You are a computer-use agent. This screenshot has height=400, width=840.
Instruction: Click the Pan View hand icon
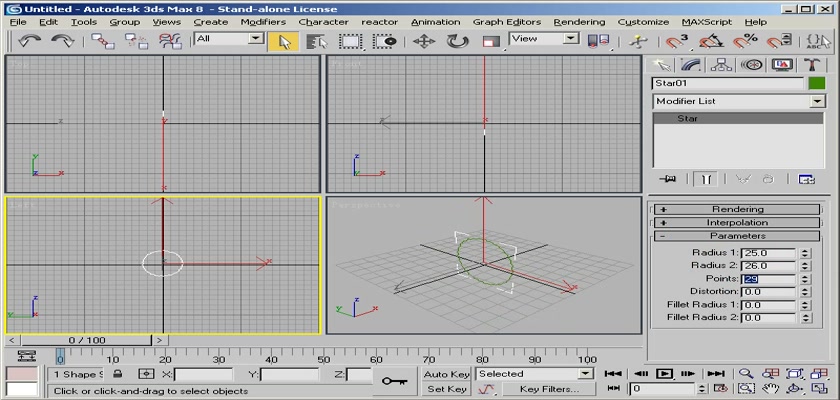tap(770, 388)
